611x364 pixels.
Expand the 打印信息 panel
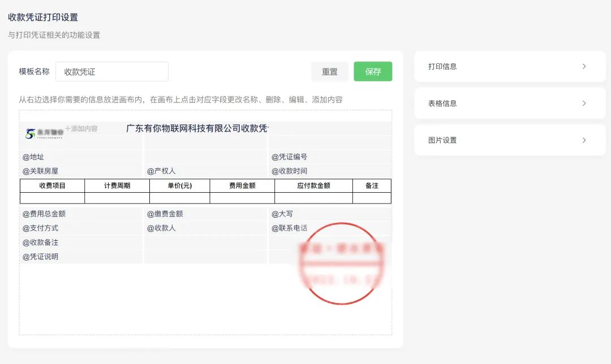(510, 66)
